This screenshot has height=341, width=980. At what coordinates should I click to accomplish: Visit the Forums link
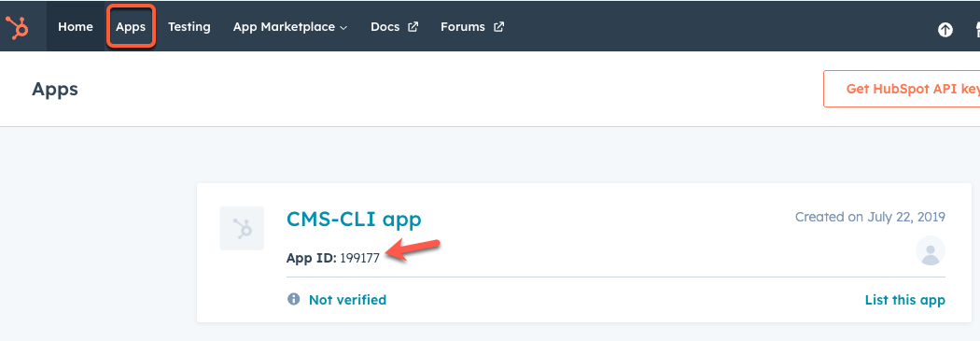click(x=463, y=27)
